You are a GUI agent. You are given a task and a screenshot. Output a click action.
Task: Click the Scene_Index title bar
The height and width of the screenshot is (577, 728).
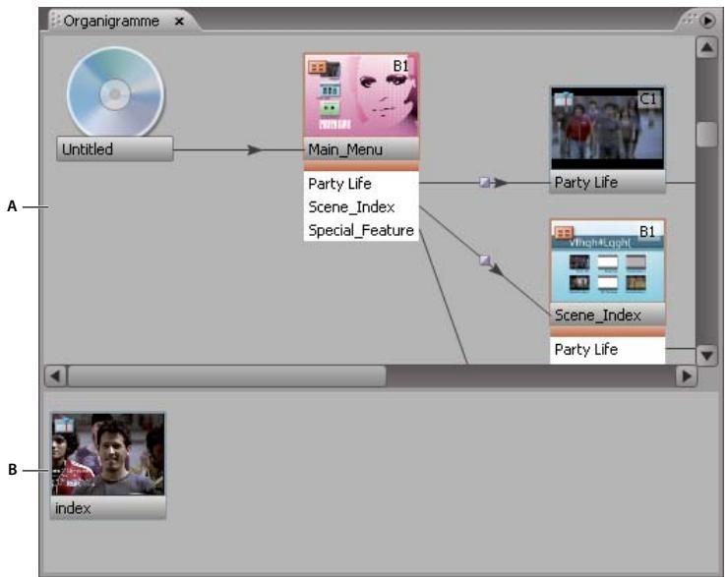(607, 316)
